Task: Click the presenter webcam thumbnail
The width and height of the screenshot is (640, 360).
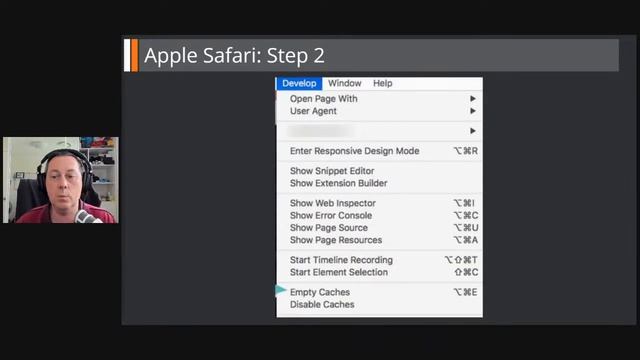Action: [61, 180]
